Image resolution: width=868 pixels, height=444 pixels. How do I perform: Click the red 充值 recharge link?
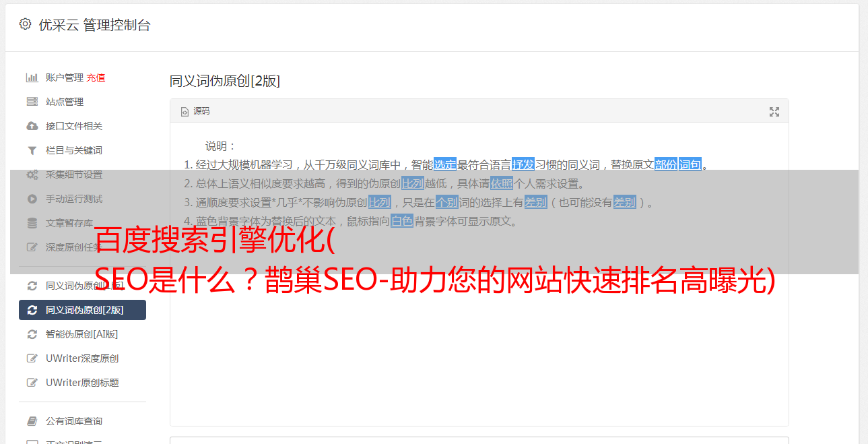[x=96, y=77]
